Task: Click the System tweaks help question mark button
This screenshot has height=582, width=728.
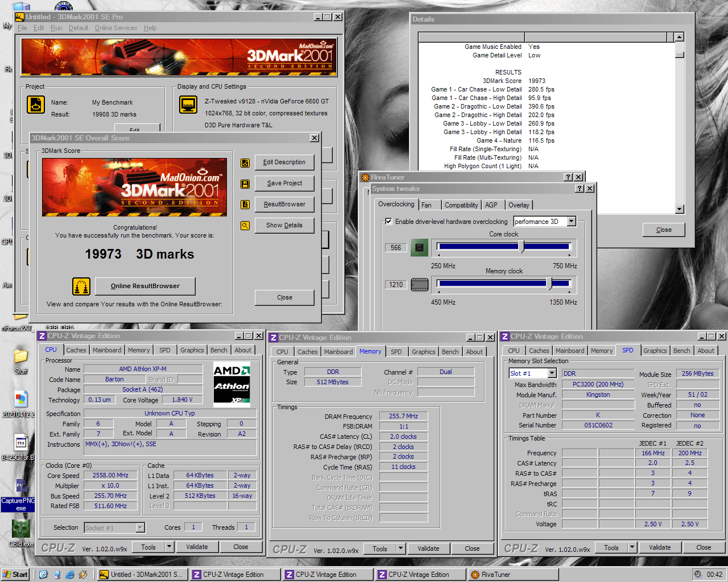Action: (x=580, y=189)
